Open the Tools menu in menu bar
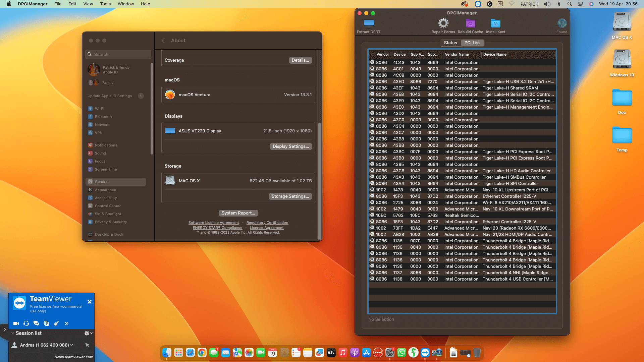Image resolution: width=644 pixels, height=362 pixels. tap(105, 4)
